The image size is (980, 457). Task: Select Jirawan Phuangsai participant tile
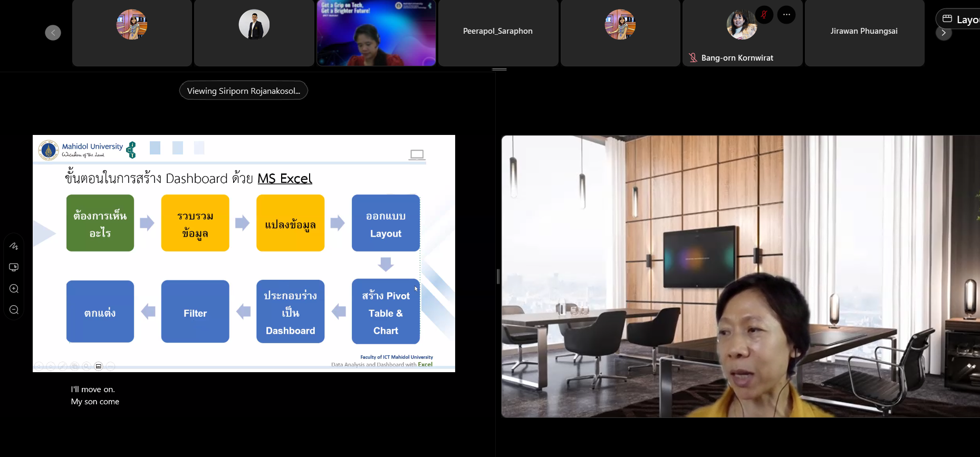point(864,33)
